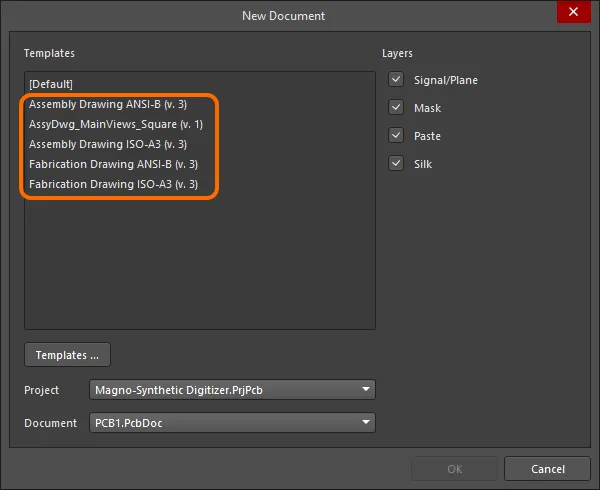Click the OK button
Image resolution: width=600 pixels, height=490 pixels.
tap(455, 469)
